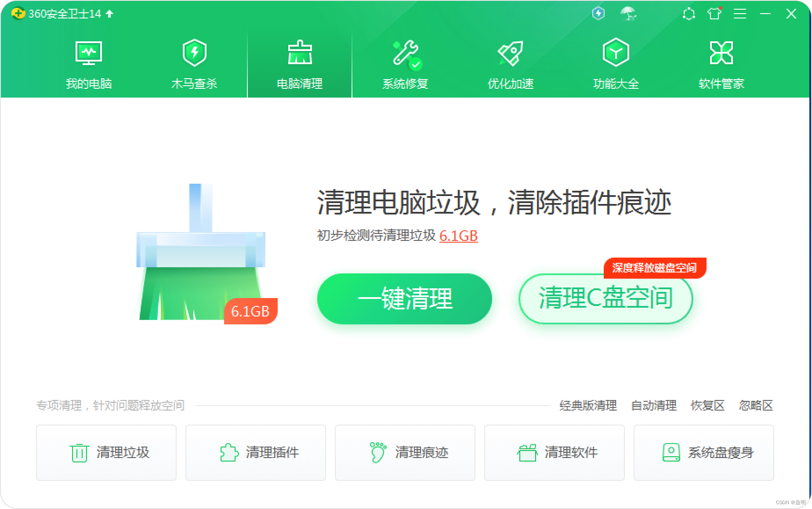
Task: Click the 一键清理 button
Action: click(x=405, y=298)
